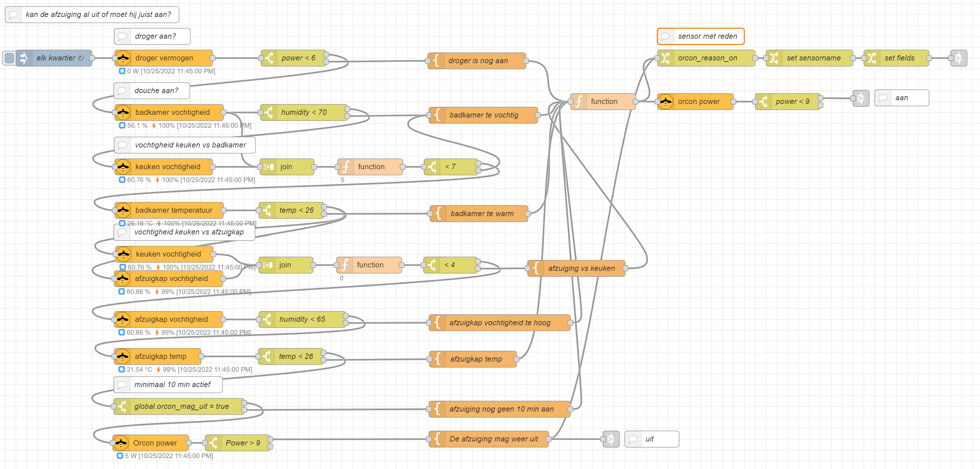
Task: Select the minimaal 10 min actief comment
Action: tap(168, 384)
